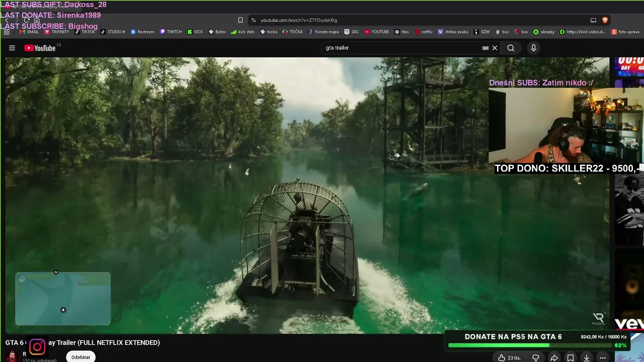Open more actions three-dot menu
This screenshot has height=362, width=644.
click(x=603, y=357)
